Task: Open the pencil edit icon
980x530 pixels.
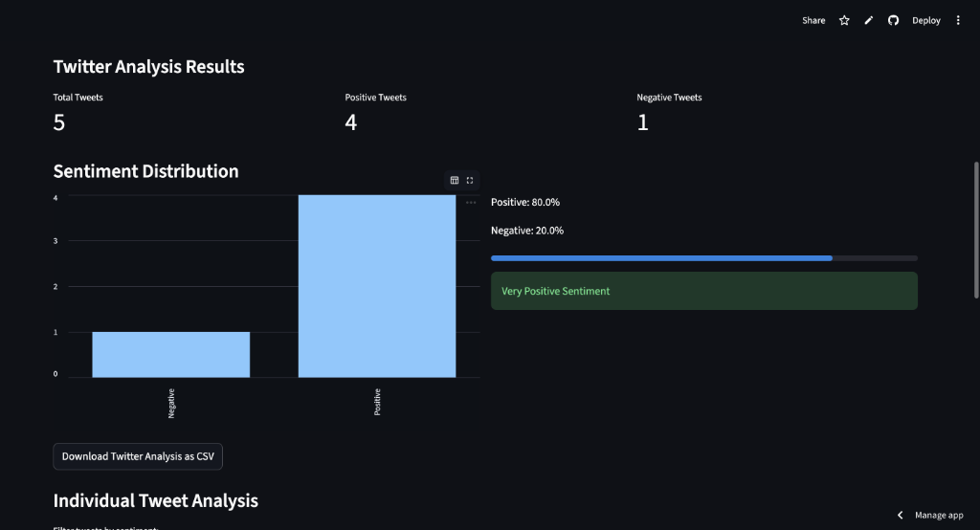Action: (869, 21)
